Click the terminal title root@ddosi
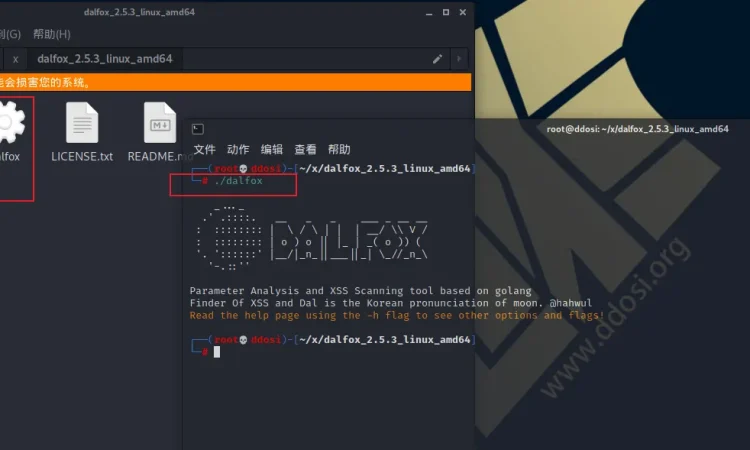The height and width of the screenshot is (450, 750). (x=638, y=129)
